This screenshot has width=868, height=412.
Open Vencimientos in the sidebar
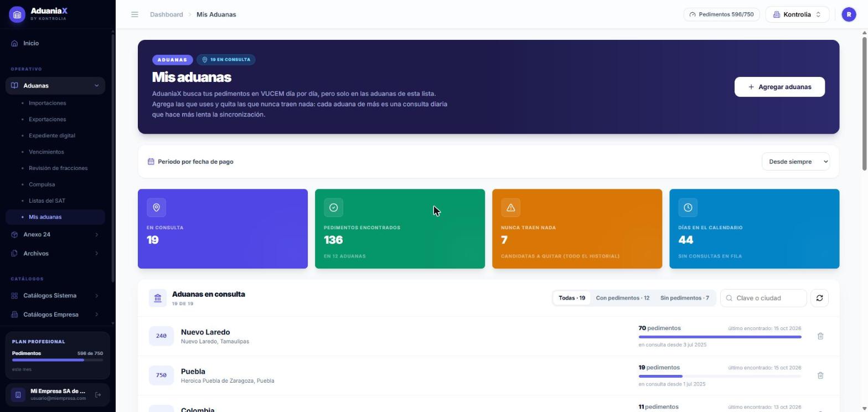[46, 152]
